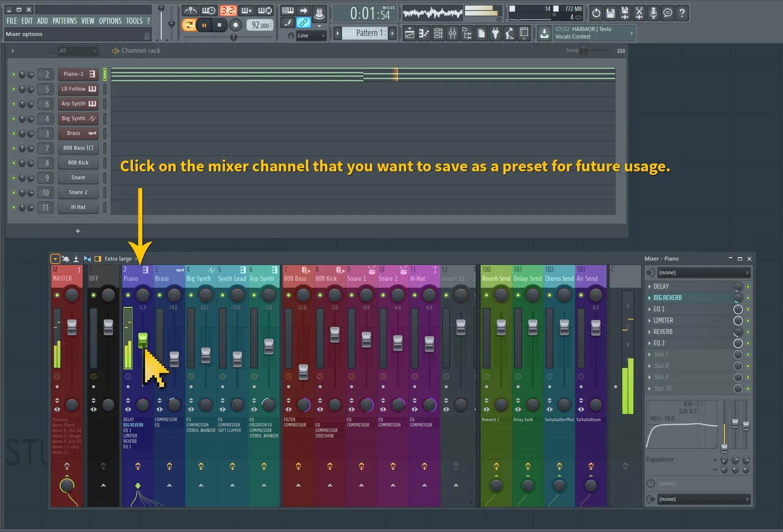Toggle step editing arrow icon
This screenshot has height=532, width=783.
tap(303, 10)
